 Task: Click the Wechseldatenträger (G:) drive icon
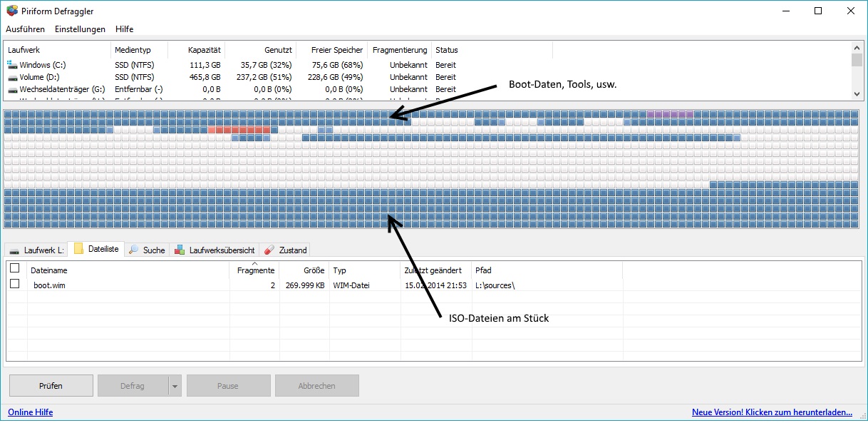pos(12,89)
